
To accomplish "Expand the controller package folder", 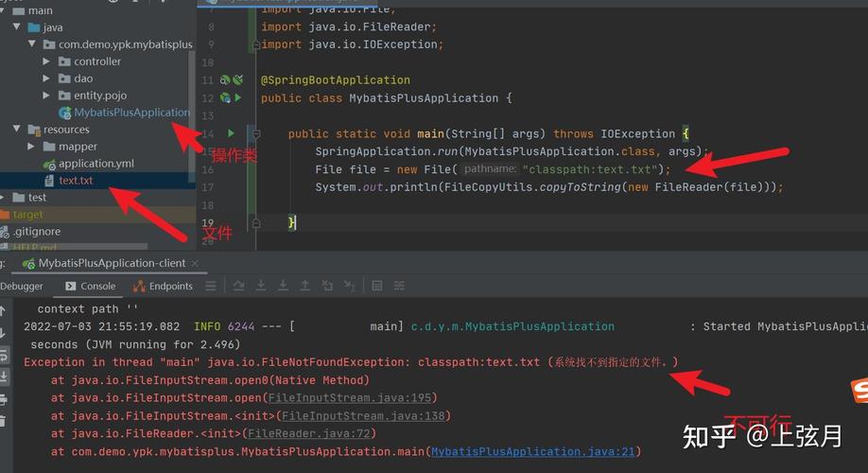I will (47, 61).
